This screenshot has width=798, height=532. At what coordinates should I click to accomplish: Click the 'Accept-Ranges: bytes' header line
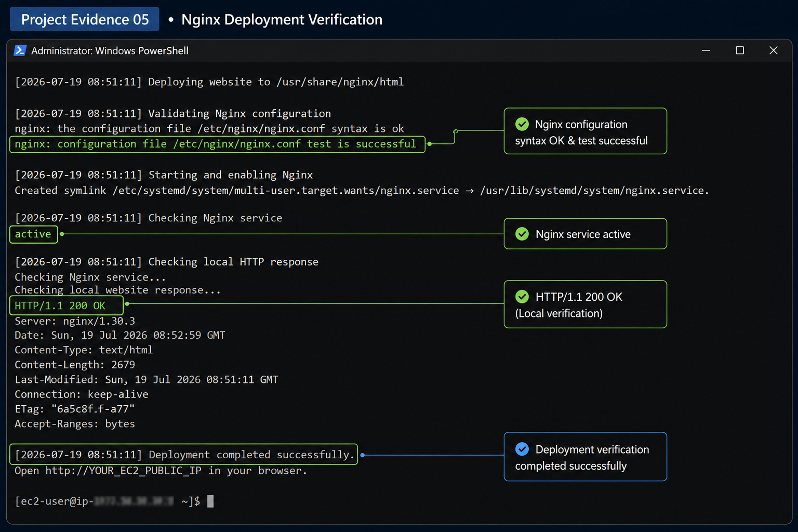point(75,424)
